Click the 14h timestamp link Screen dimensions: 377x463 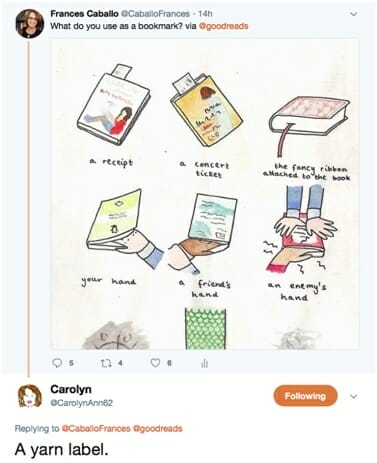pos(205,14)
